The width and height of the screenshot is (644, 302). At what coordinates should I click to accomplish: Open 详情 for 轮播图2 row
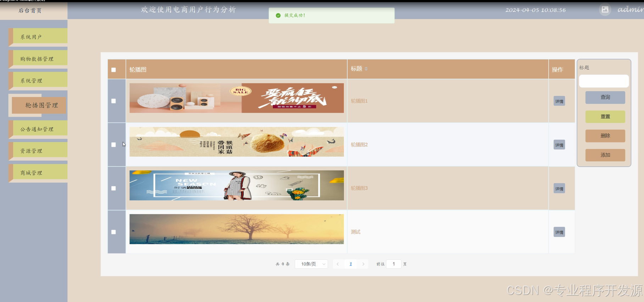[559, 145]
